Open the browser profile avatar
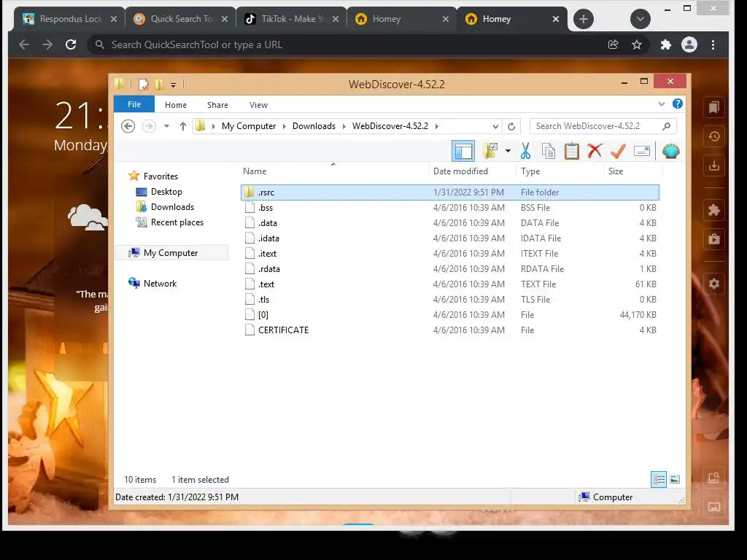This screenshot has height=560, width=747. (689, 44)
